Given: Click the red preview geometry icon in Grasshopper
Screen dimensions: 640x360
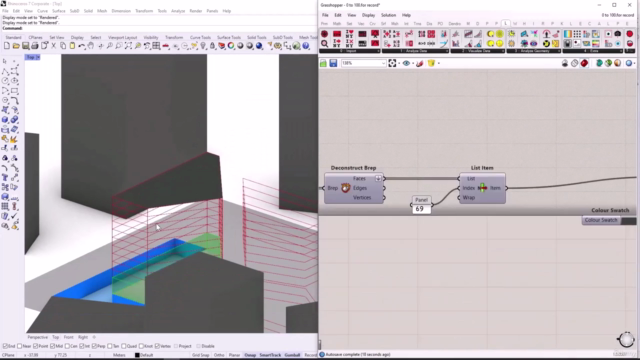Looking at the screenshot, I should [x=584, y=63].
